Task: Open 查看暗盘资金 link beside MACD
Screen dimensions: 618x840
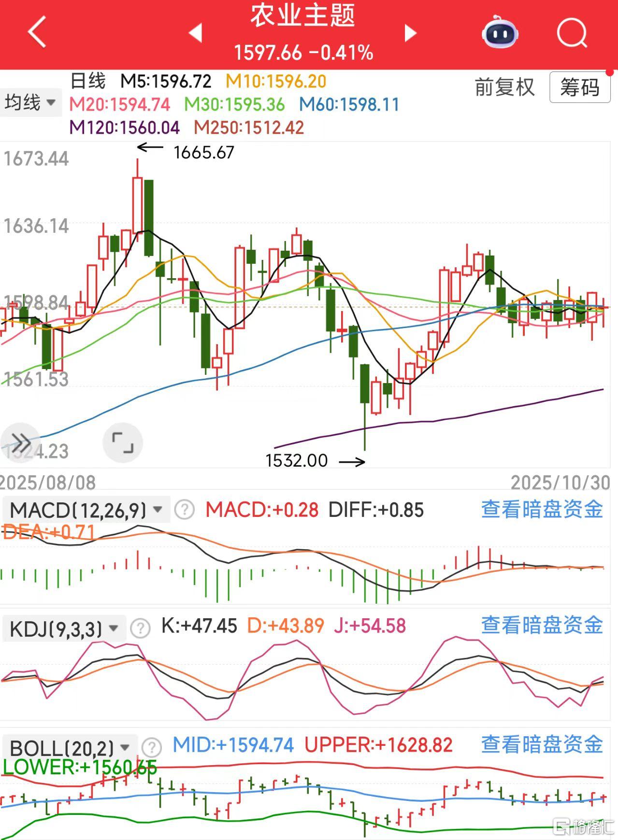Action: tap(542, 509)
